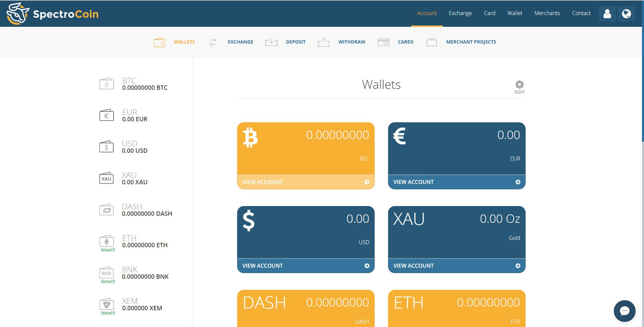Open the Card menu item

pos(489,13)
